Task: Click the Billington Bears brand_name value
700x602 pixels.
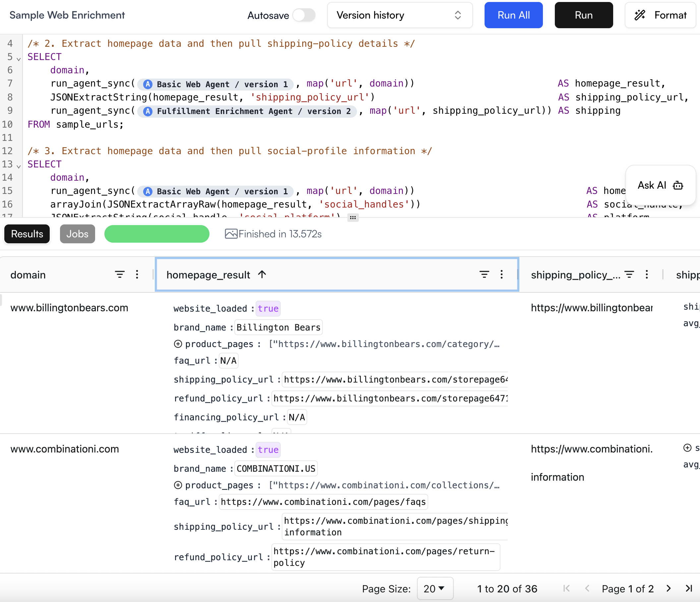Action: click(x=278, y=327)
